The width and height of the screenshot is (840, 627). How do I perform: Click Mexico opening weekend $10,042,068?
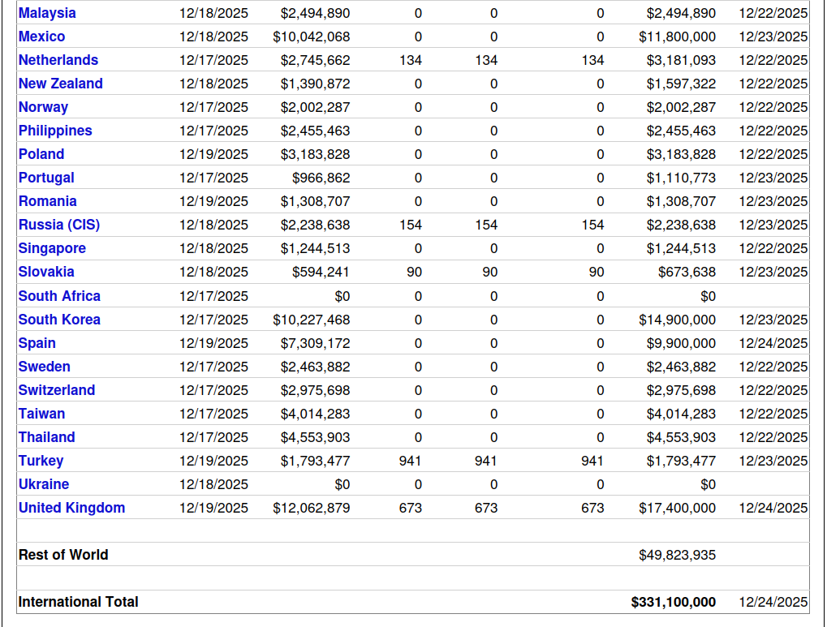(x=312, y=37)
